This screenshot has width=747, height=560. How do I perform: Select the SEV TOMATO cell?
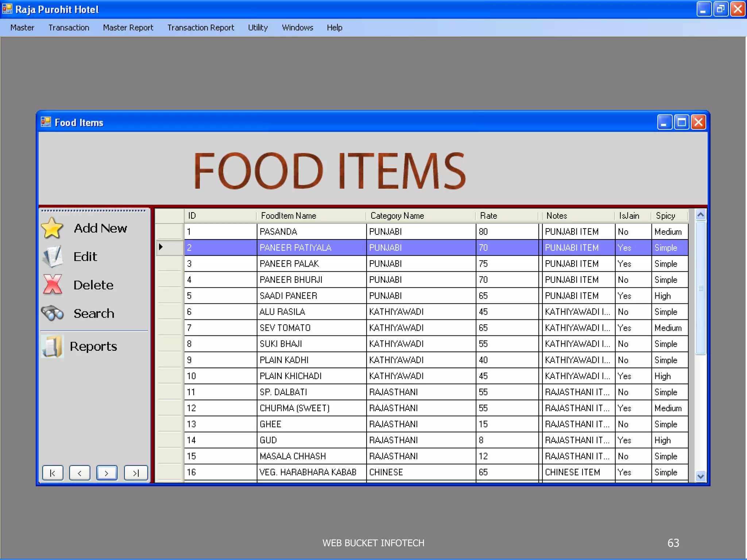coord(311,328)
